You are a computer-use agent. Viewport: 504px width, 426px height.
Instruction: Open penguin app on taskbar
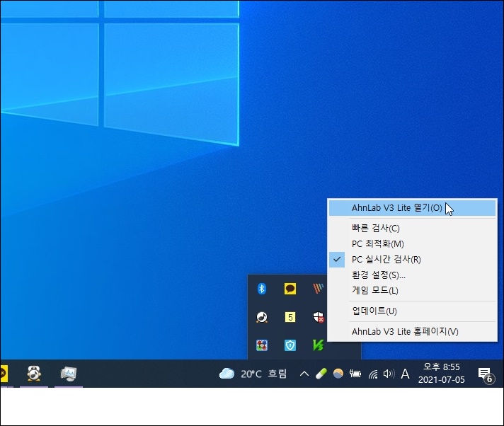click(x=34, y=374)
